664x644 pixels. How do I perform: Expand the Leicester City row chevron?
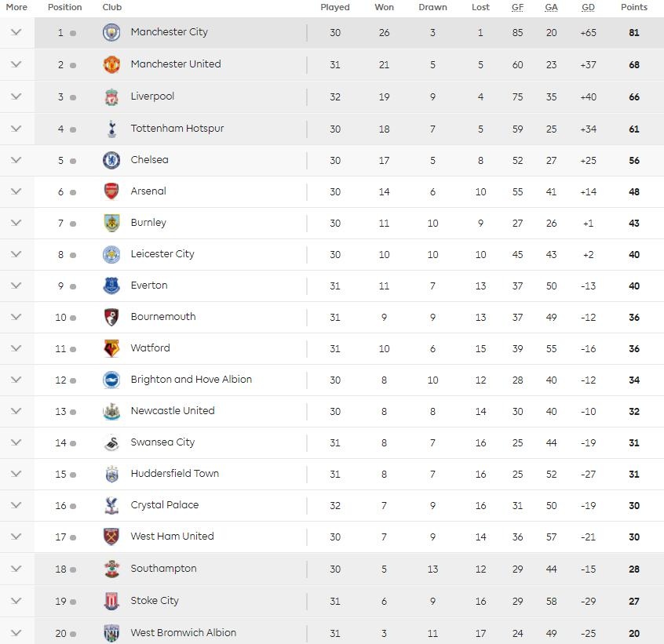(x=16, y=253)
